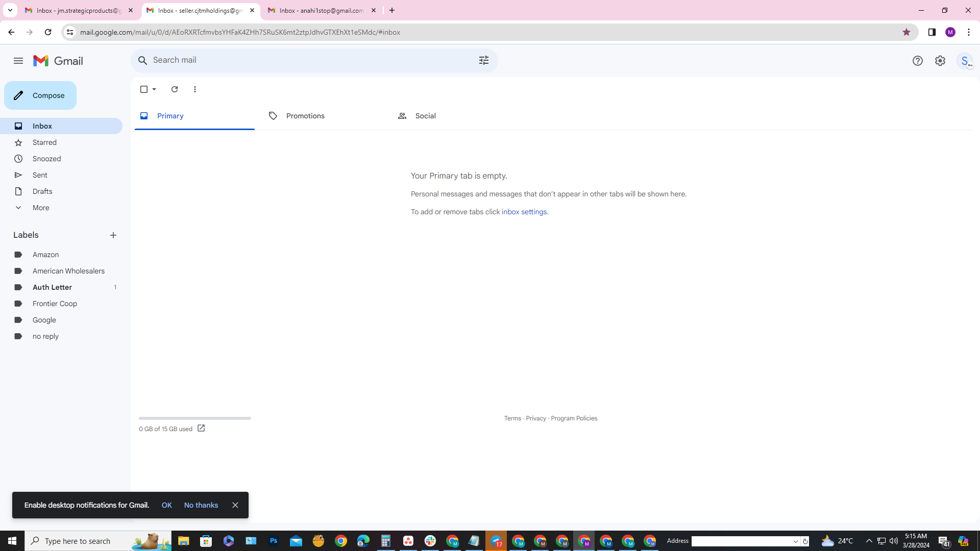Open the Inbox folder
Viewport: 980px width, 551px height.
[61, 126]
